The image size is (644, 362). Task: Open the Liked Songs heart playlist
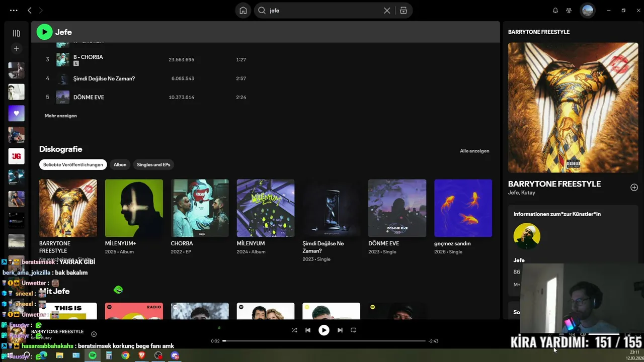16,113
